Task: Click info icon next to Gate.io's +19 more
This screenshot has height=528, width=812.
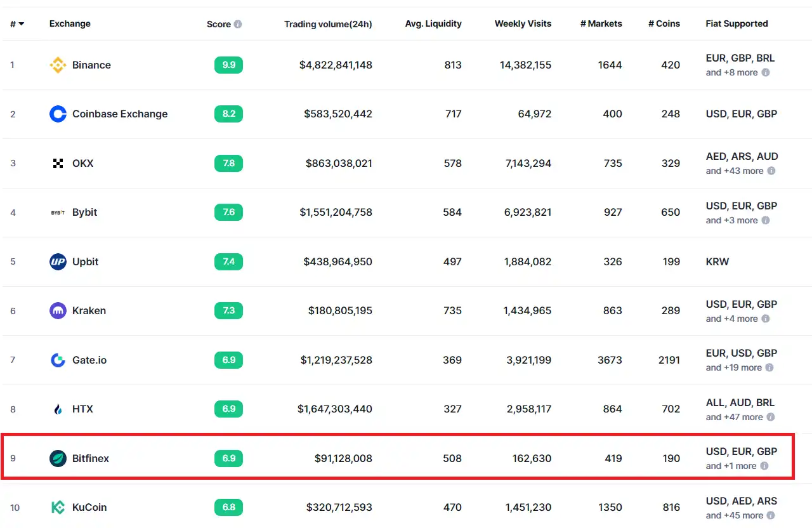Action: coord(769,367)
